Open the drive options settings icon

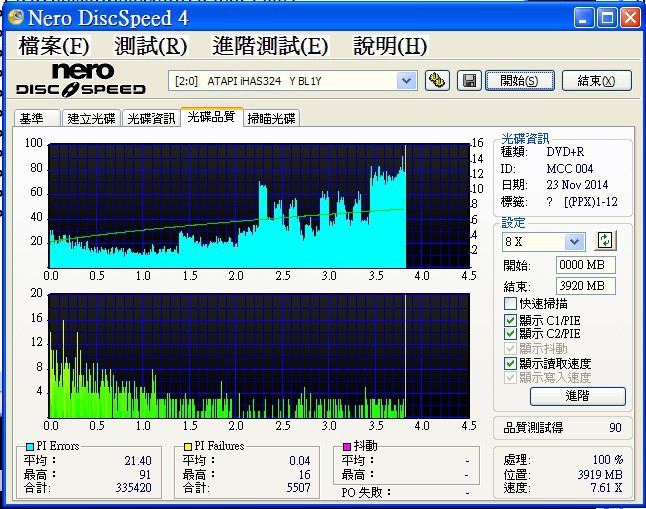[x=437, y=80]
